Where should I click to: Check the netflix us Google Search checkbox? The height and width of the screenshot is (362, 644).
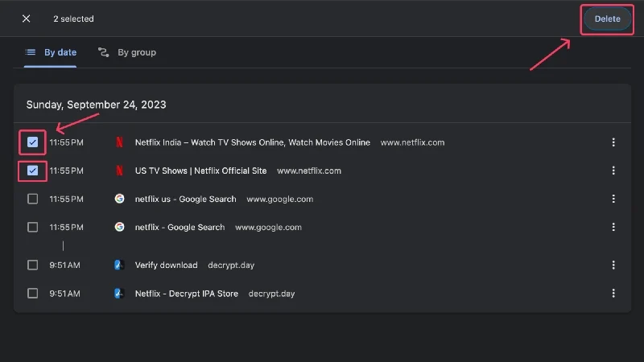click(32, 199)
